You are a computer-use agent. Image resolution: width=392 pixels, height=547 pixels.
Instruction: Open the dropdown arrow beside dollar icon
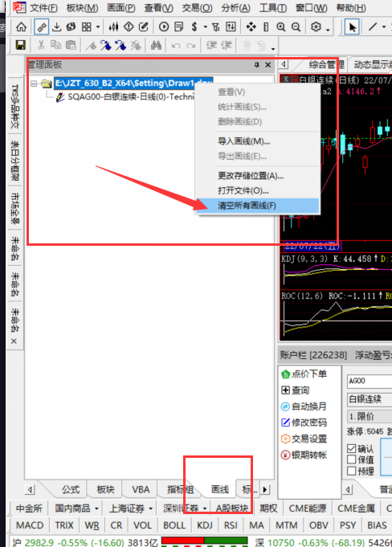[x=205, y=27]
